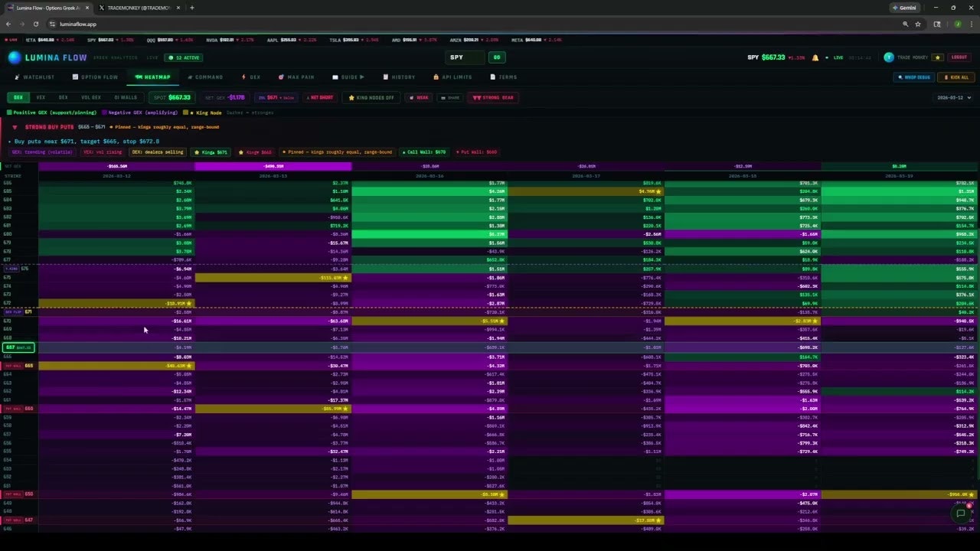980x551 pixels.
Task: Switch to the Heatmap tab
Action: coord(152,77)
